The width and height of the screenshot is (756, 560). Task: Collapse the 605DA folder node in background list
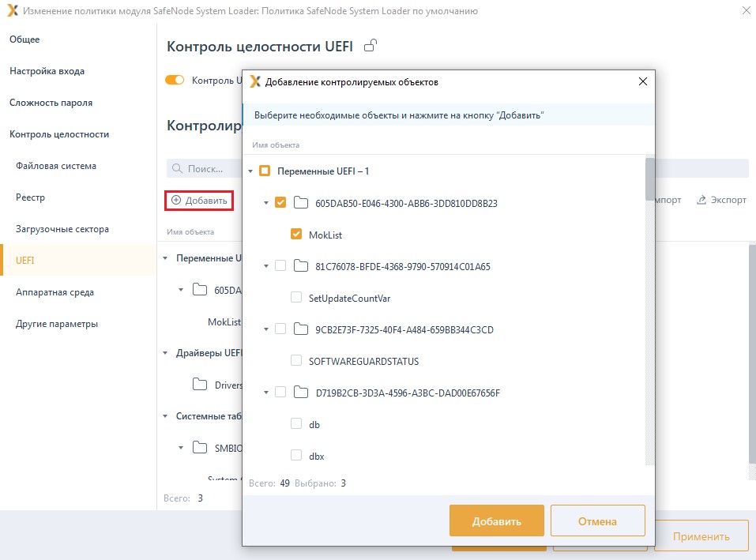[x=181, y=290]
